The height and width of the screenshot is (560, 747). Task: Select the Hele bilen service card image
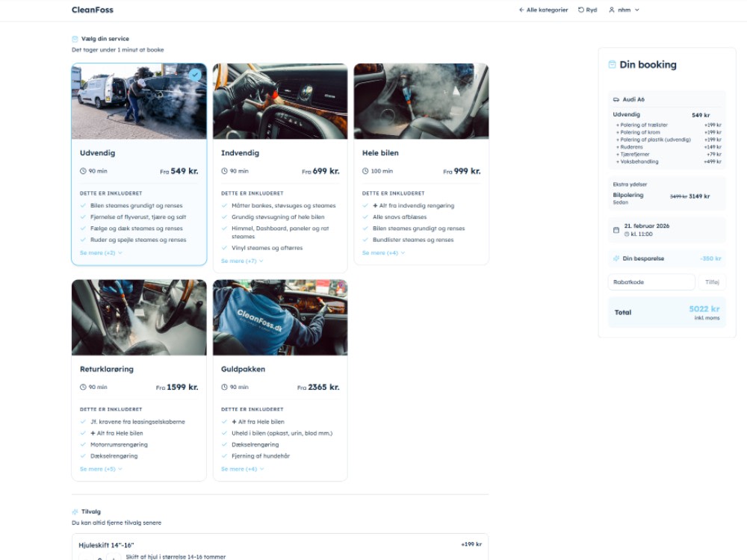421,102
